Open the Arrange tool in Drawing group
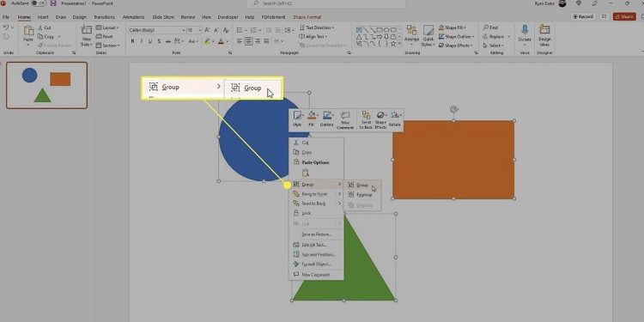 (411, 33)
